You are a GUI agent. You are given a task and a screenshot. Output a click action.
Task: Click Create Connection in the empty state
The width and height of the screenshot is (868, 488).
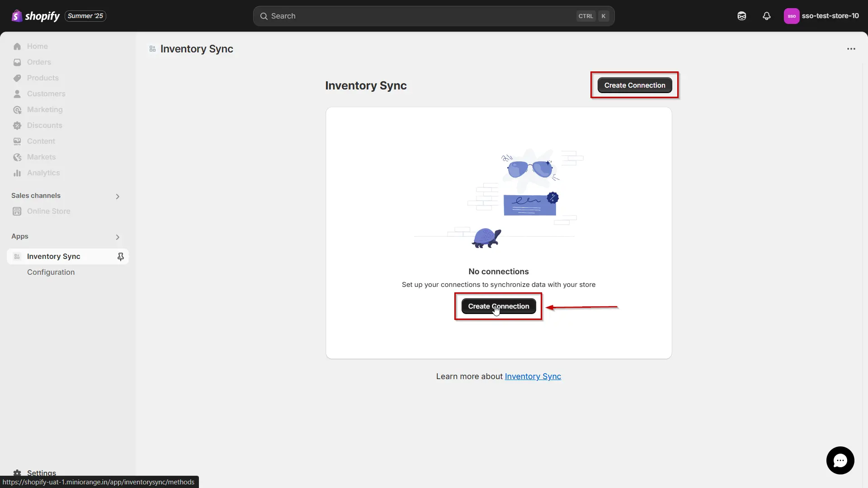click(x=498, y=306)
